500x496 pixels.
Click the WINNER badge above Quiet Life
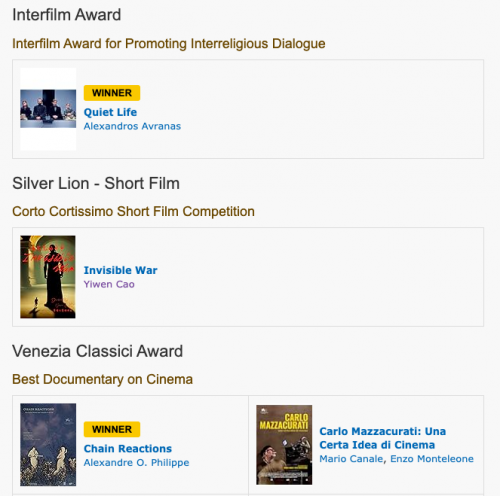coord(112,93)
